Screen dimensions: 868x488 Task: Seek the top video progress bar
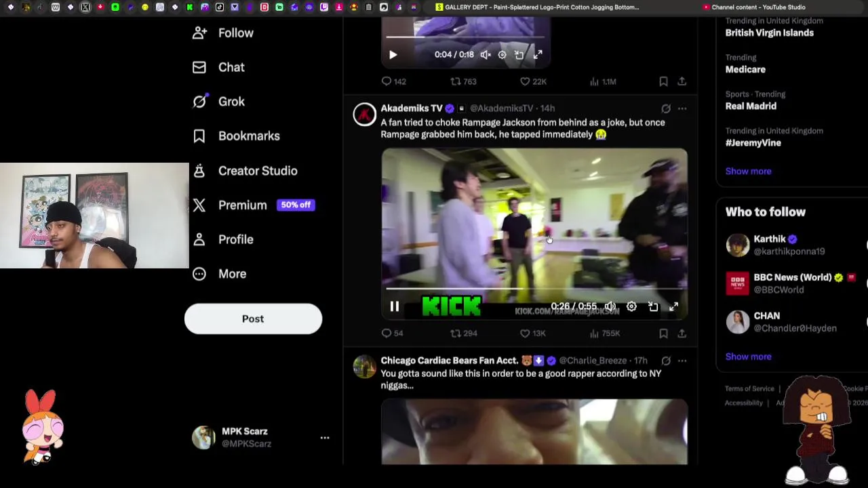click(466, 37)
